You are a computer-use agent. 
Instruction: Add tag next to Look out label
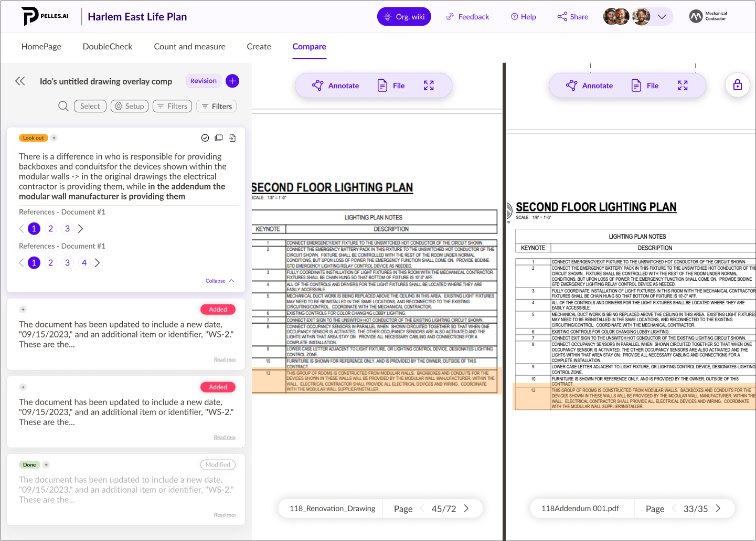[x=54, y=138]
